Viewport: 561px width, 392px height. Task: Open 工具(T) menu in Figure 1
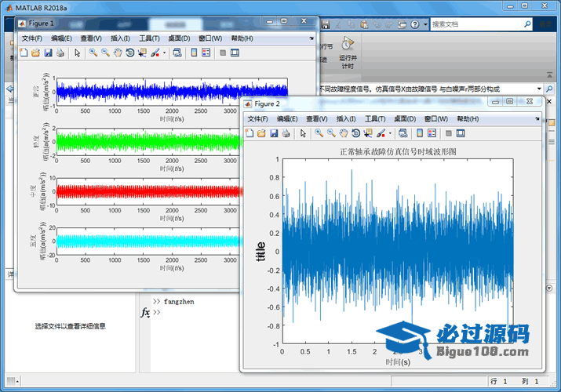tap(149, 38)
